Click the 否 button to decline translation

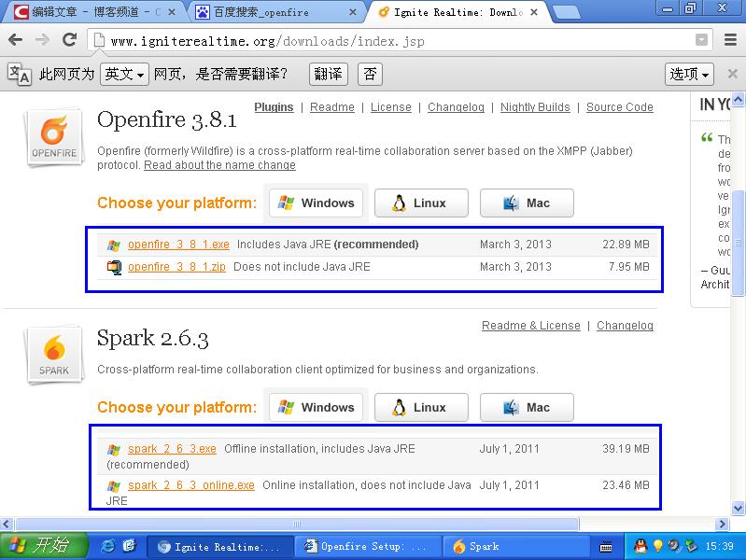(370, 75)
